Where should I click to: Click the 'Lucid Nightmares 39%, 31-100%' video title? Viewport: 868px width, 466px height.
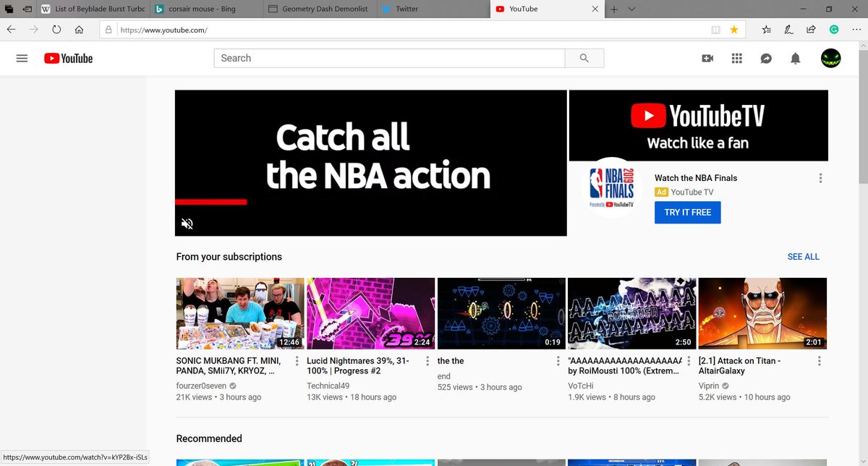pyautogui.click(x=359, y=366)
